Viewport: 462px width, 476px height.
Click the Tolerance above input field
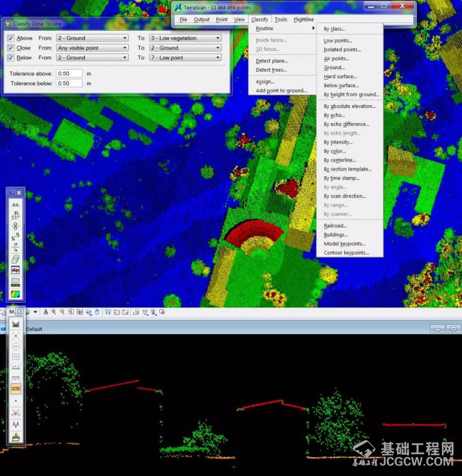[69, 74]
